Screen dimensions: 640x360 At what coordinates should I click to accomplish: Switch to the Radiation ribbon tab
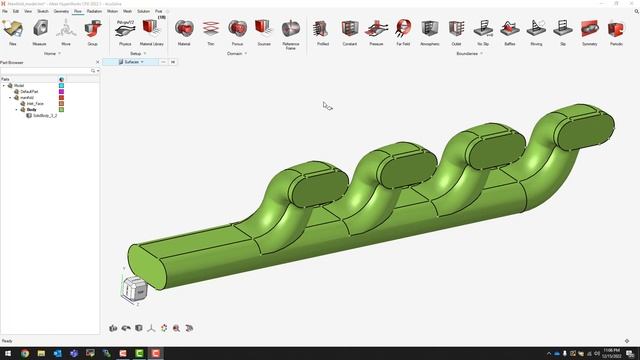tap(94, 11)
